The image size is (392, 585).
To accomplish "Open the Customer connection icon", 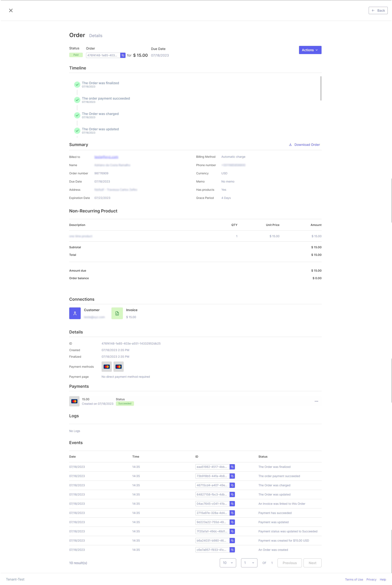I will pos(75,313).
